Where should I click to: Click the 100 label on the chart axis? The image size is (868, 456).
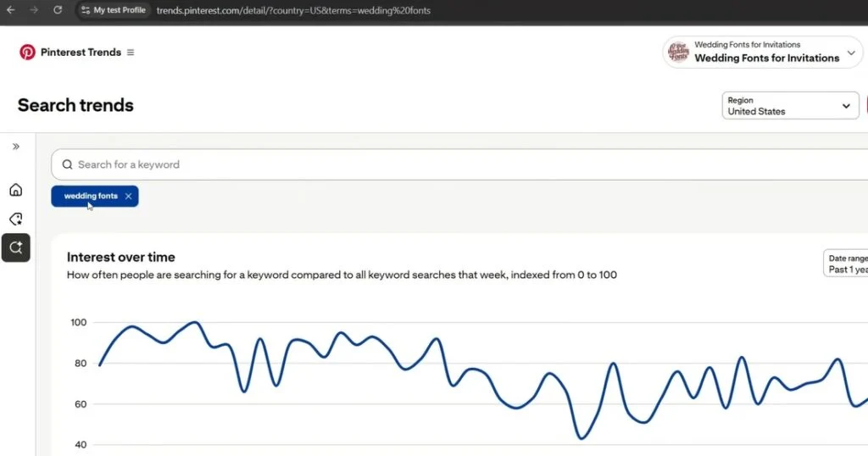click(79, 322)
